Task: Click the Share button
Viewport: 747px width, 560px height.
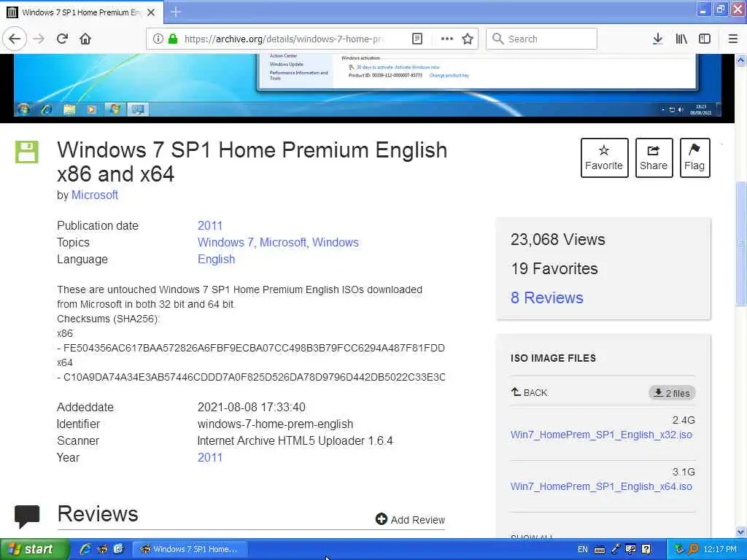Action: click(654, 157)
